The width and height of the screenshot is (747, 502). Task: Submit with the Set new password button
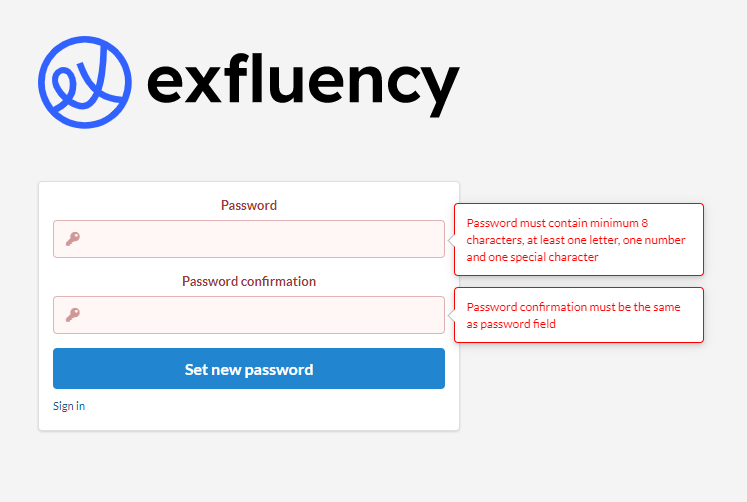(x=249, y=369)
